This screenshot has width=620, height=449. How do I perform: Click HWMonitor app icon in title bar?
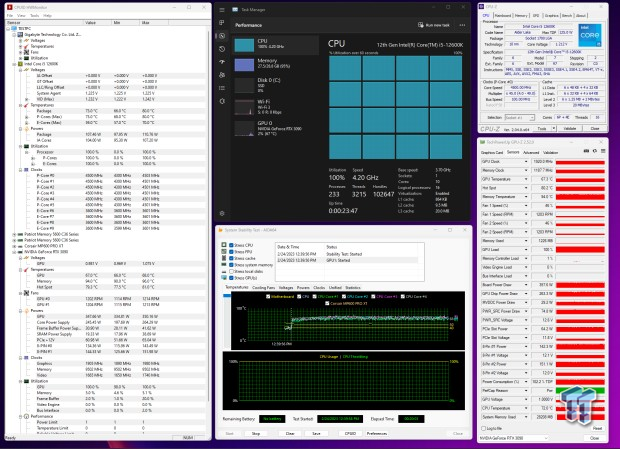click(9, 7)
